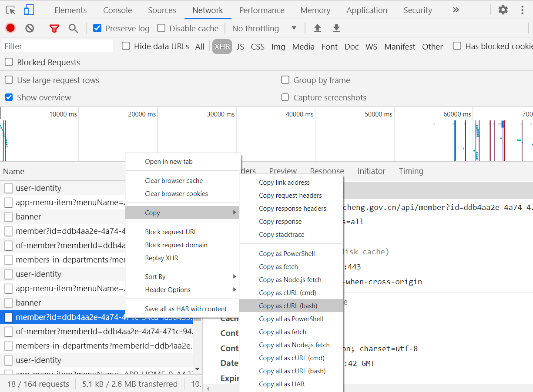Open the No throttling dropdown
Screen dimensions: 533x392
click(x=264, y=28)
